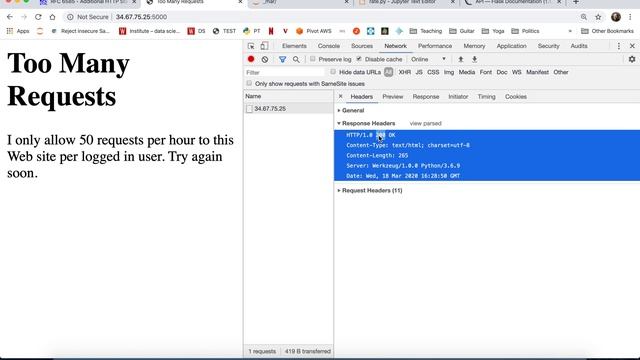Uncheck the Disable cache checkbox
The width and height of the screenshot is (640, 360).
tap(359, 59)
